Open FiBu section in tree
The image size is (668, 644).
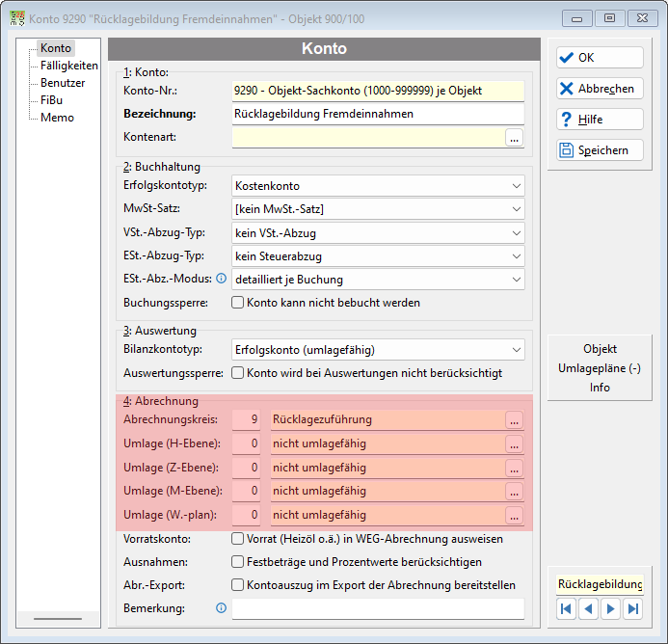(x=51, y=100)
